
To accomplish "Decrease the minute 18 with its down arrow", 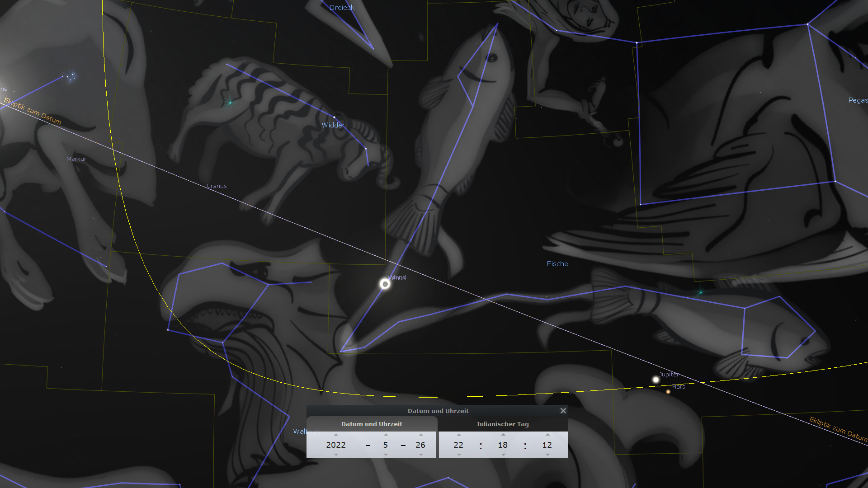I will (503, 455).
